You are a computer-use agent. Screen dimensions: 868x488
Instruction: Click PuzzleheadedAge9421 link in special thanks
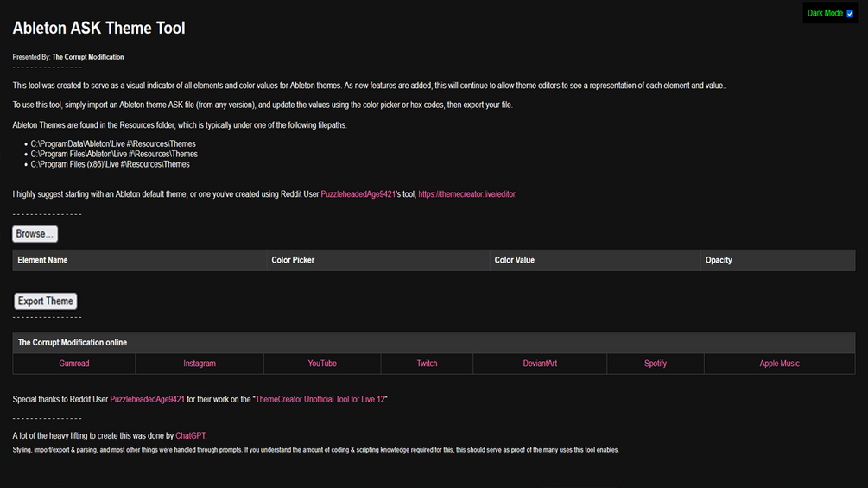click(x=148, y=399)
